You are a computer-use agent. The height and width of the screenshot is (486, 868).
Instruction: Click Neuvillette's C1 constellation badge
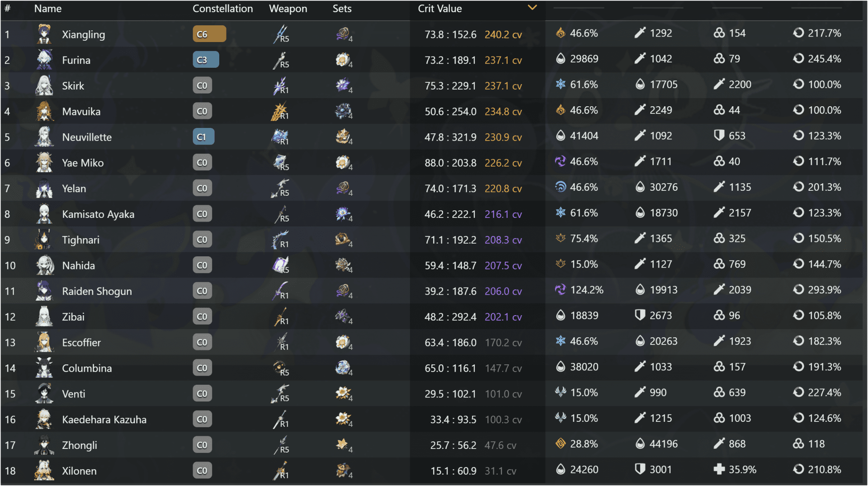click(203, 136)
